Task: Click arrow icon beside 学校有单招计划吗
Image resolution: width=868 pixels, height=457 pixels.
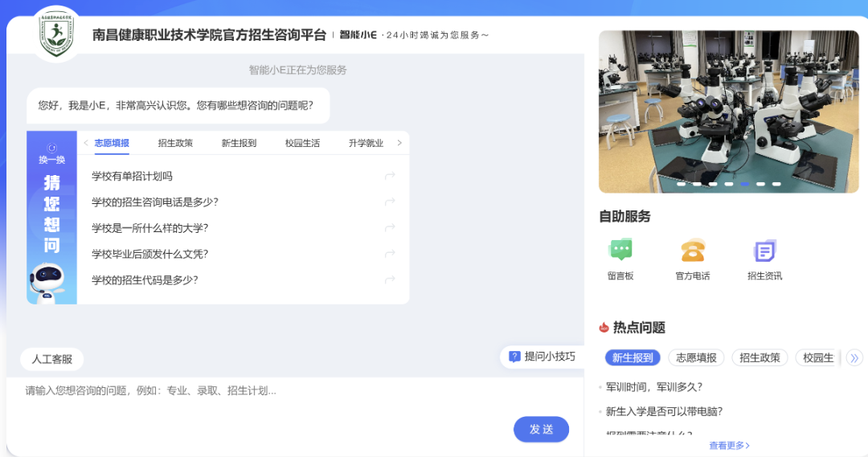Action: click(390, 177)
